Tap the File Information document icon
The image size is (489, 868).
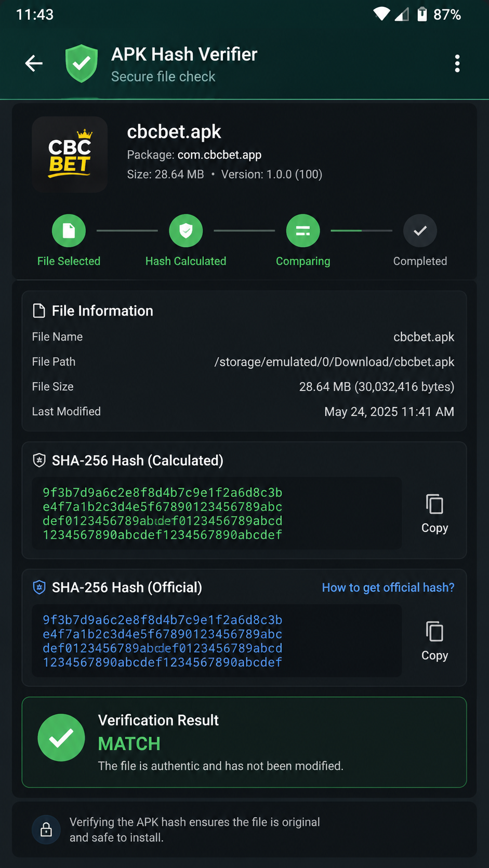(x=39, y=310)
